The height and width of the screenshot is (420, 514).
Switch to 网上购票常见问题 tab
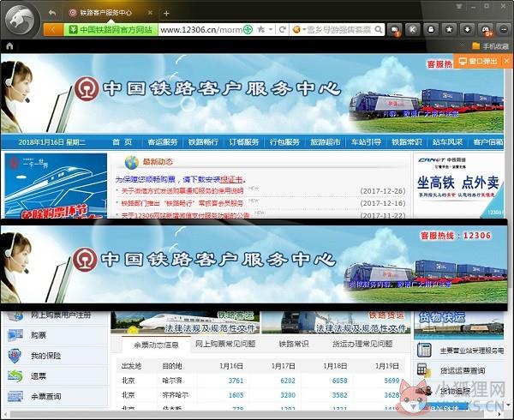coord(225,344)
